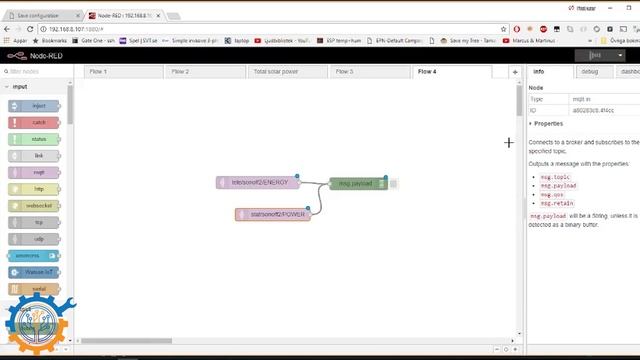Click the Opera extension icon in browser toolbar
The width and height of the screenshot is (640, 360).
(x=517, y=29)
